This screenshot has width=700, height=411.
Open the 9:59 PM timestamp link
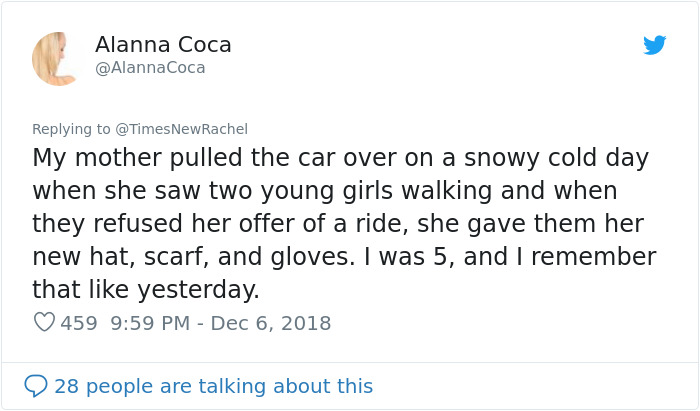tap(153, 323)
